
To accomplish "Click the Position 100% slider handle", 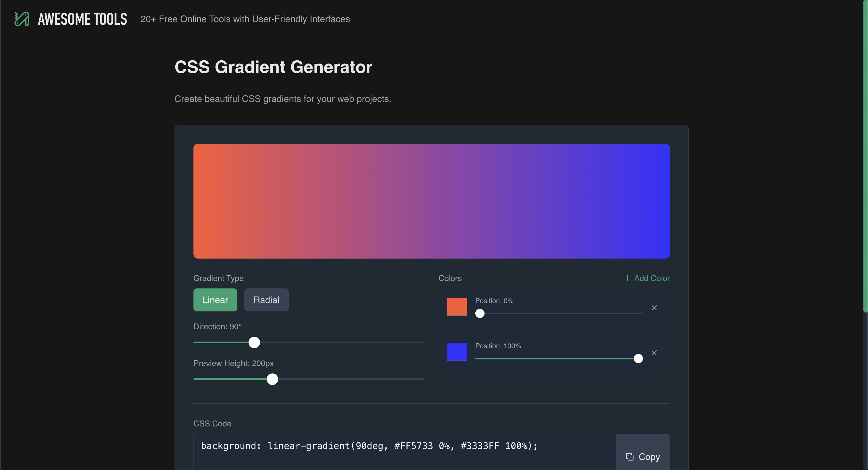I will point(638,359).
